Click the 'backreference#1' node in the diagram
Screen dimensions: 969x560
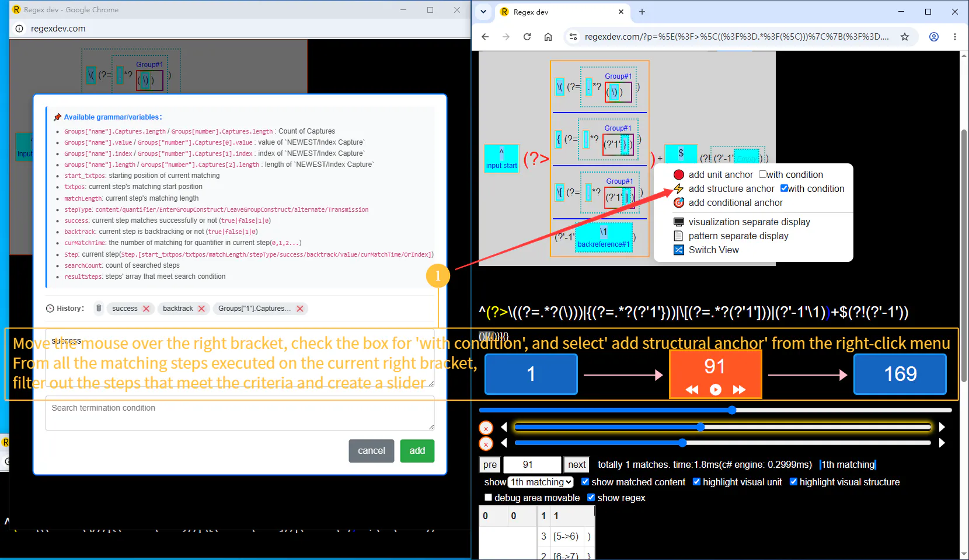604,237
